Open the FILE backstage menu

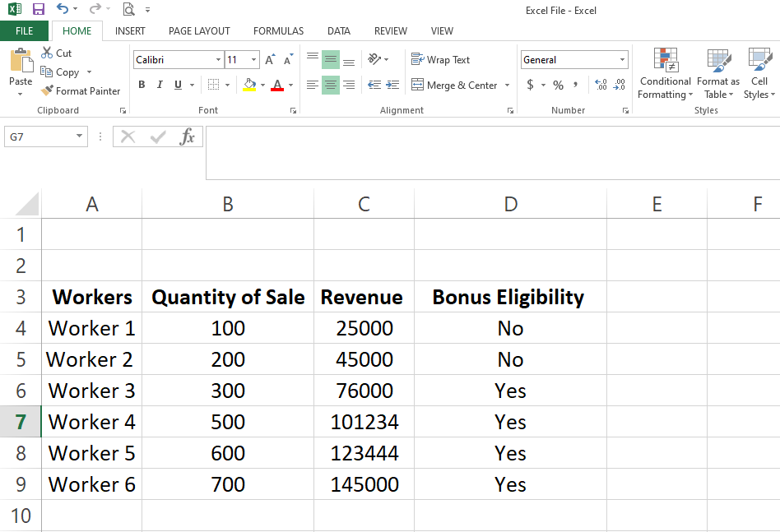25,31
